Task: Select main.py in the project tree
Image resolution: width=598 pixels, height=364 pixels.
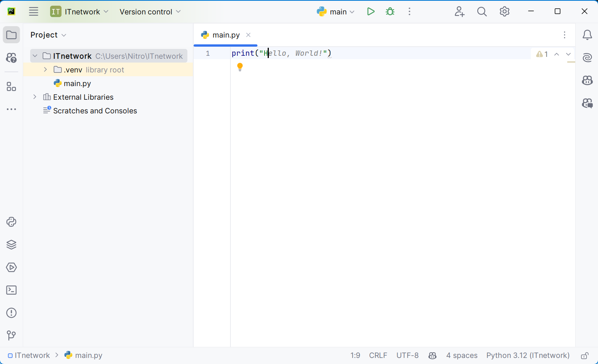Action: (x=77, y=83)
